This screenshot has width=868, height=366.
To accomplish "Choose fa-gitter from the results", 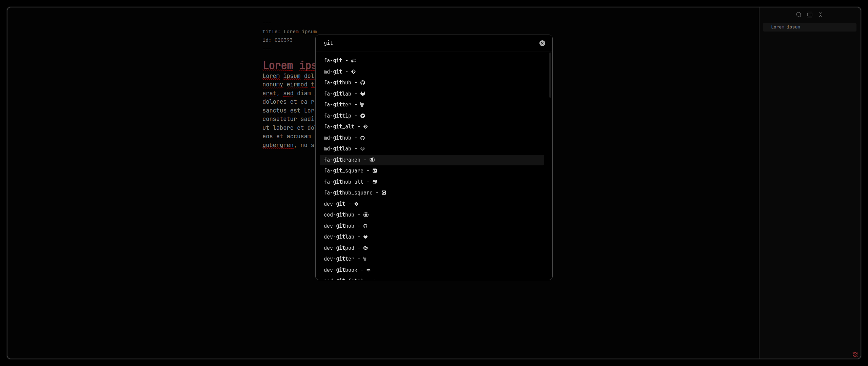I will [343, 105].
